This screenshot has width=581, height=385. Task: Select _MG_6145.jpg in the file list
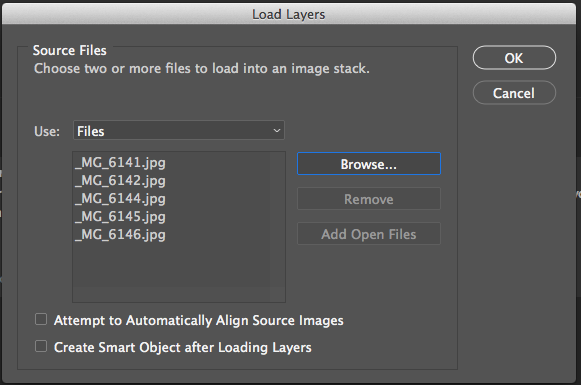coord(120,217)
